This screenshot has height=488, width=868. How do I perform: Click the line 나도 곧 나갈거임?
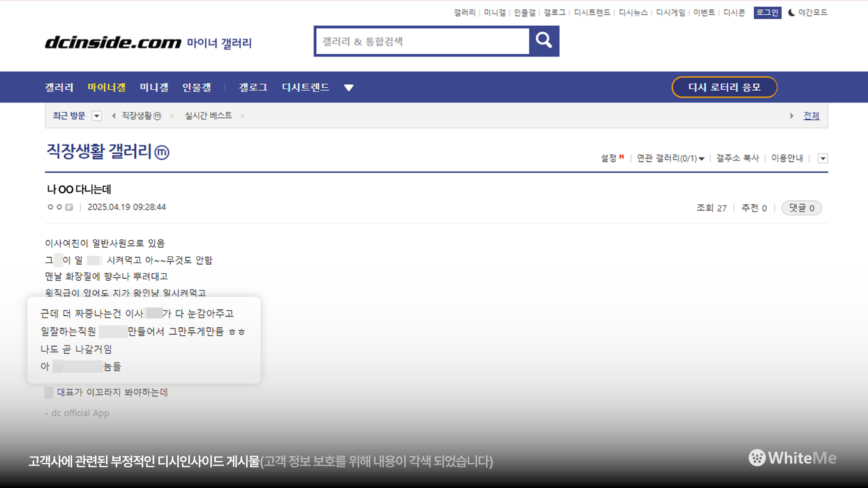76,349
